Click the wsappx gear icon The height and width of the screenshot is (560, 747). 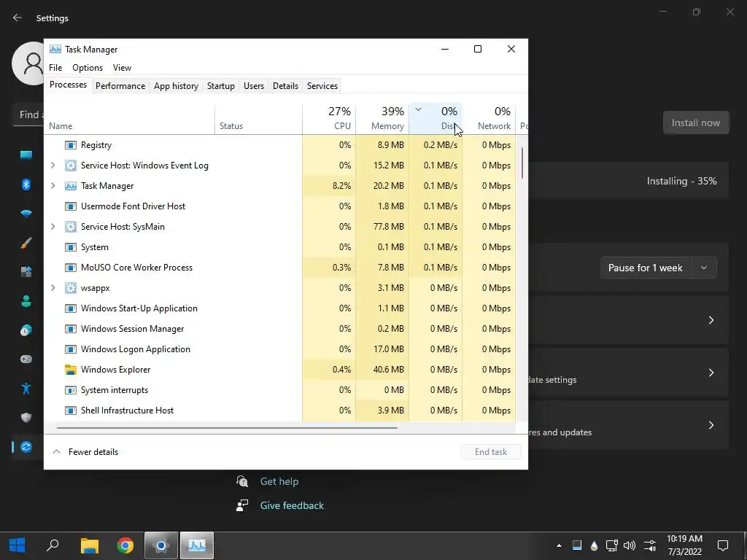pos(71,288)
